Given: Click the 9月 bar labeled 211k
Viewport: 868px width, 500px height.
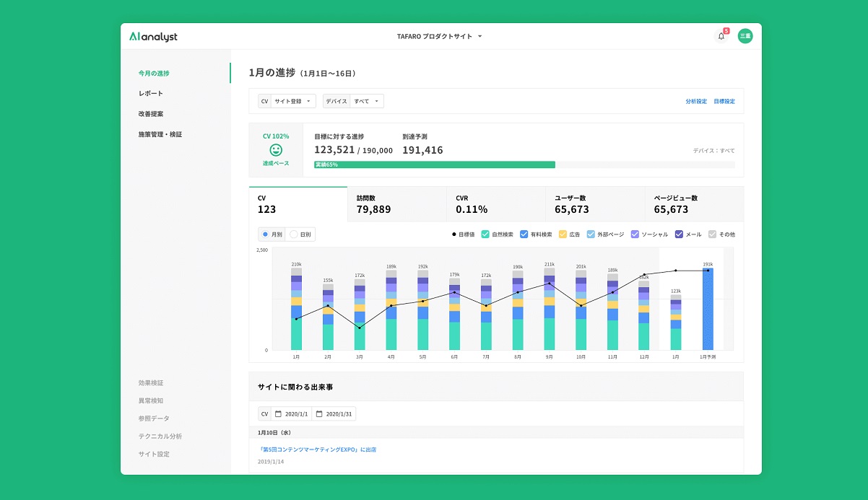Looking at the screenshot, I should click(550, 310).
